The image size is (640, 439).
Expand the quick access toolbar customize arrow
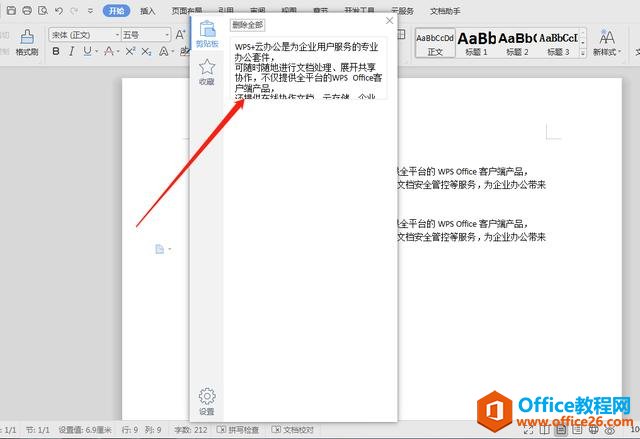(x=91, y=11)
